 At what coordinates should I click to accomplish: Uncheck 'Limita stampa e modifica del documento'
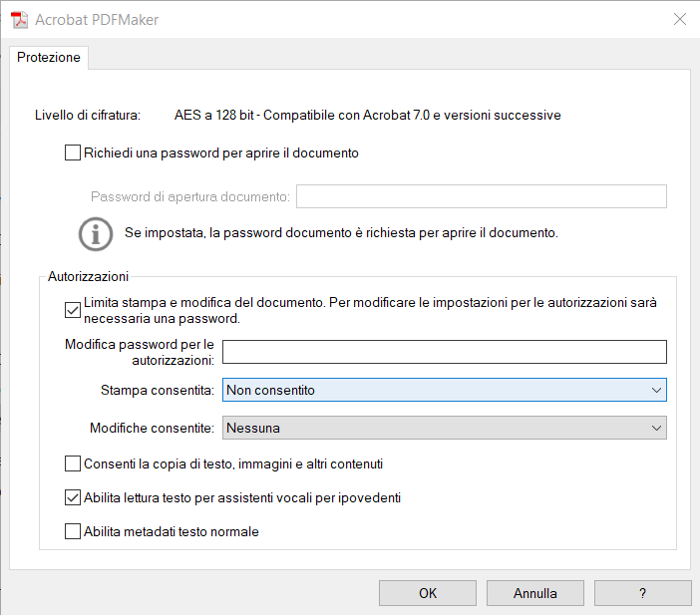tap(73, 310)
